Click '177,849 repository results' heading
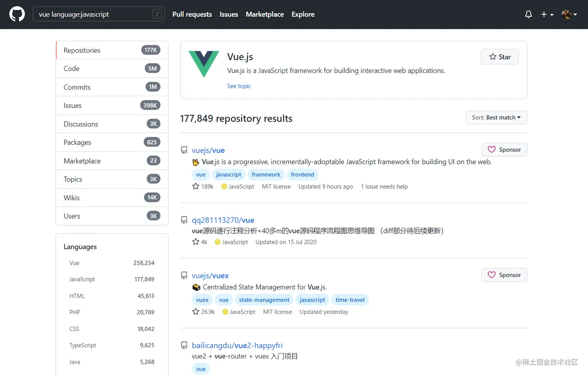The width and height of the screenshot is (588, 376). [236, 118]
